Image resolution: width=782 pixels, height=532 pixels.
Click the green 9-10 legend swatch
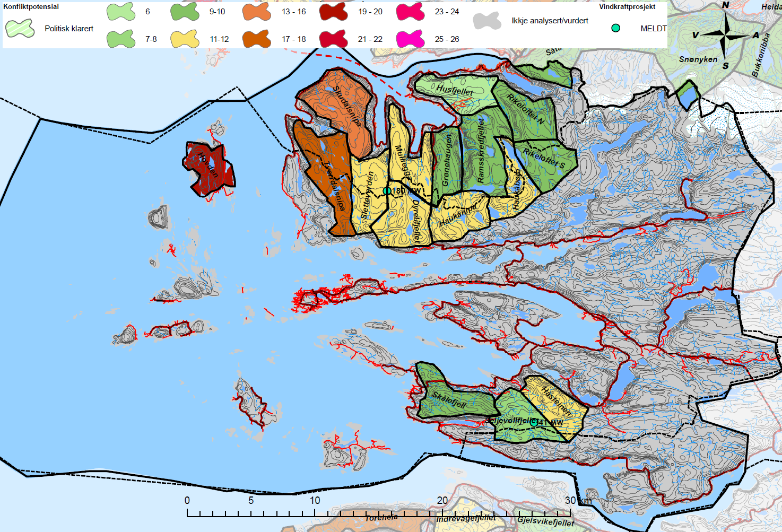pos(185,11)
